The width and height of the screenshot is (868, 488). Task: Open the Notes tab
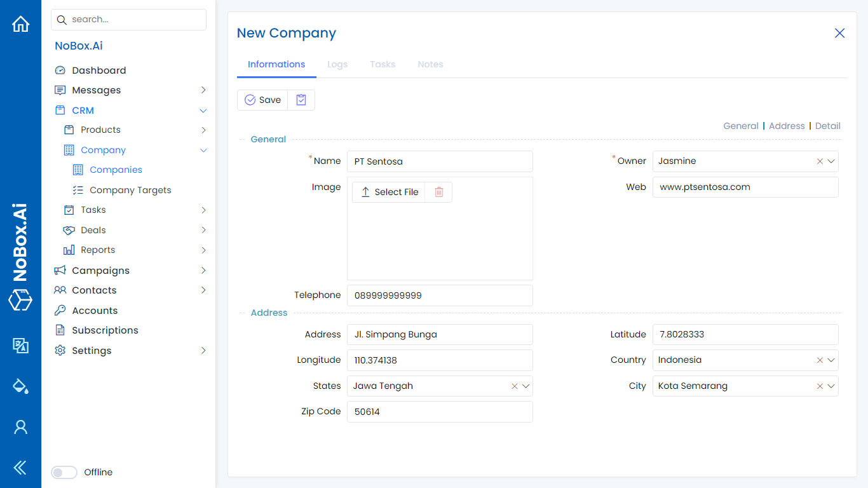(x=430, y=64)
